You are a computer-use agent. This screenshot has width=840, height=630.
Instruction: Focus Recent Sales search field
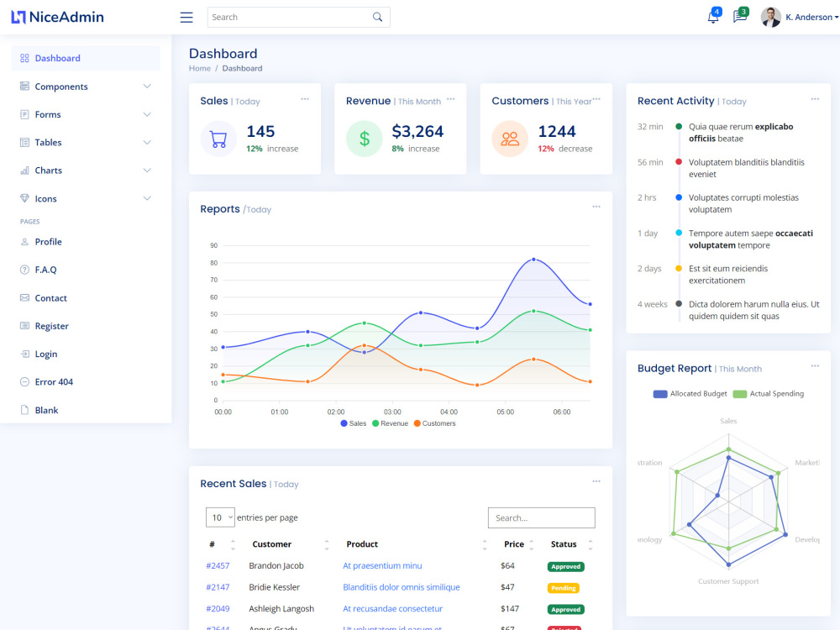click(x=542, y=518)
